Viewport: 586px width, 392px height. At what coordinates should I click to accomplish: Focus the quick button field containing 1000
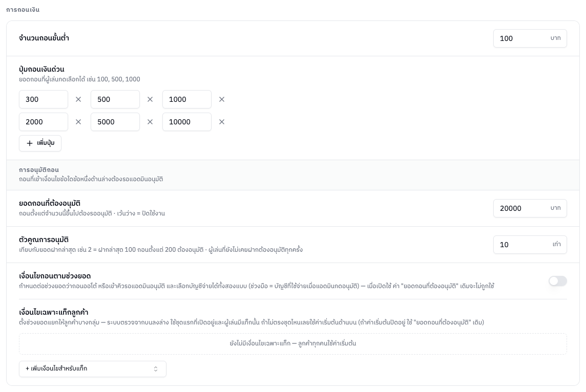187,99
